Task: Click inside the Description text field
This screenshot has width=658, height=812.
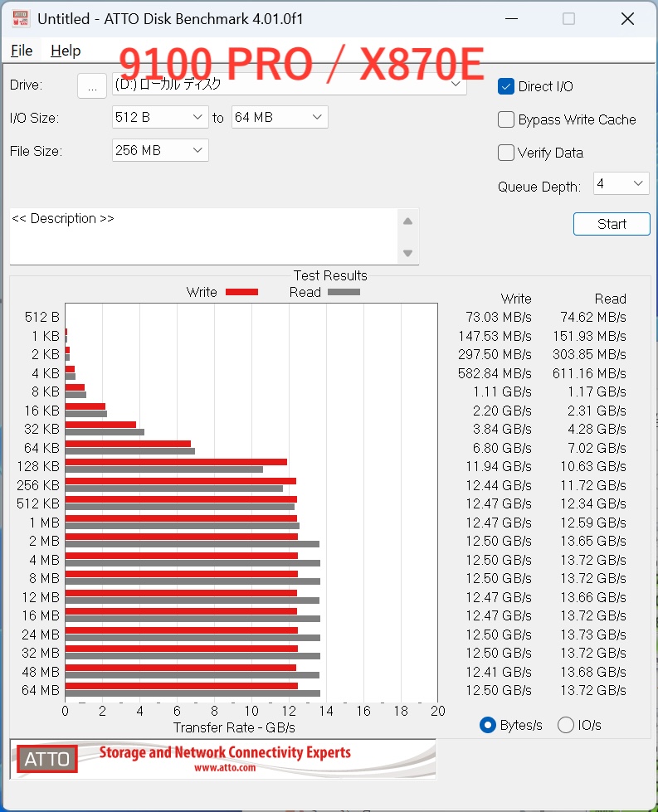Action: click(203, 236)
